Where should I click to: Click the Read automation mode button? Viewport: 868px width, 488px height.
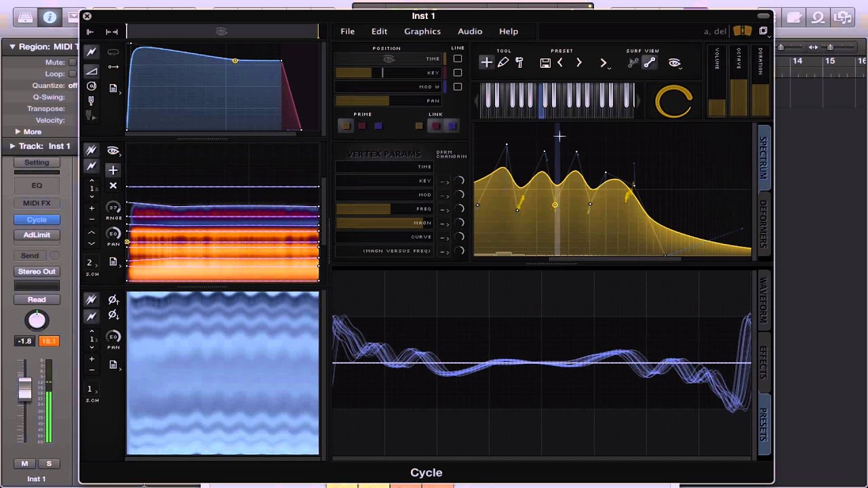tap(37, 300)
